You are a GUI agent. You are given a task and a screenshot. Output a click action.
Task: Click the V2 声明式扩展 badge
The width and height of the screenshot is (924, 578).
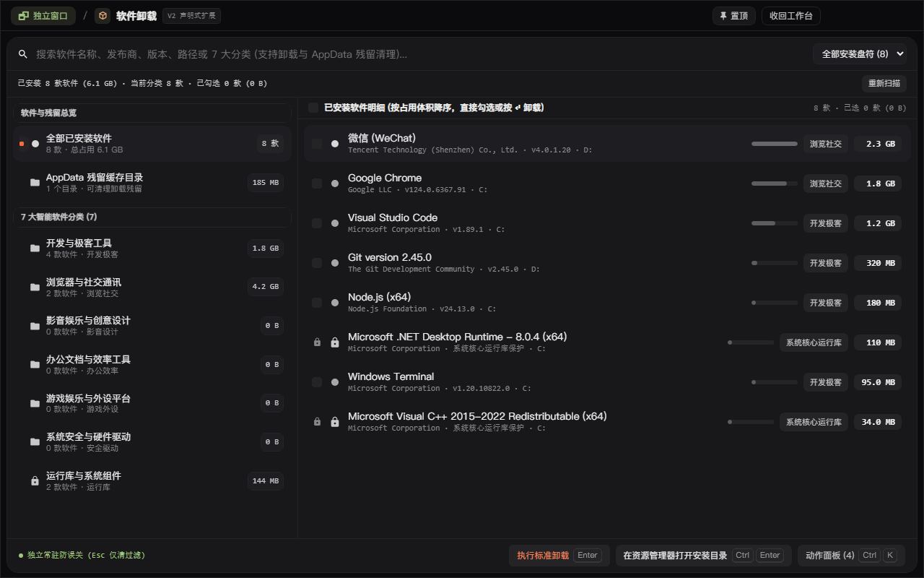191,16
